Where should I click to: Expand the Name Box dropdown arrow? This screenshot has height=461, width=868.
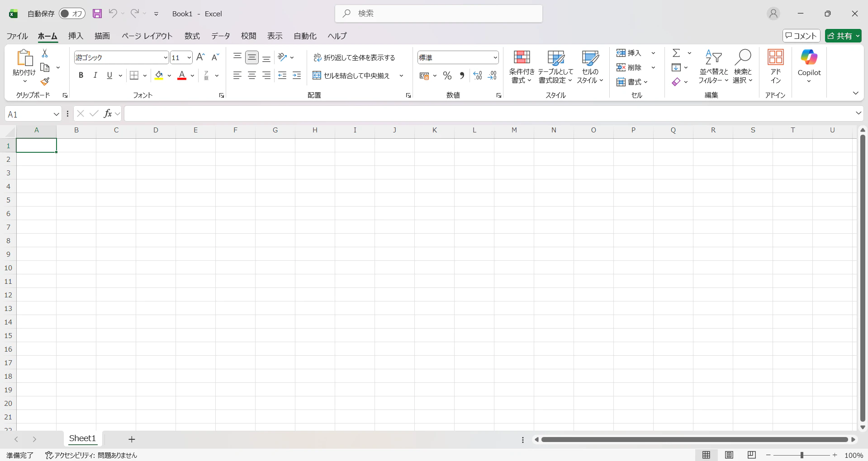click(56, 114)
